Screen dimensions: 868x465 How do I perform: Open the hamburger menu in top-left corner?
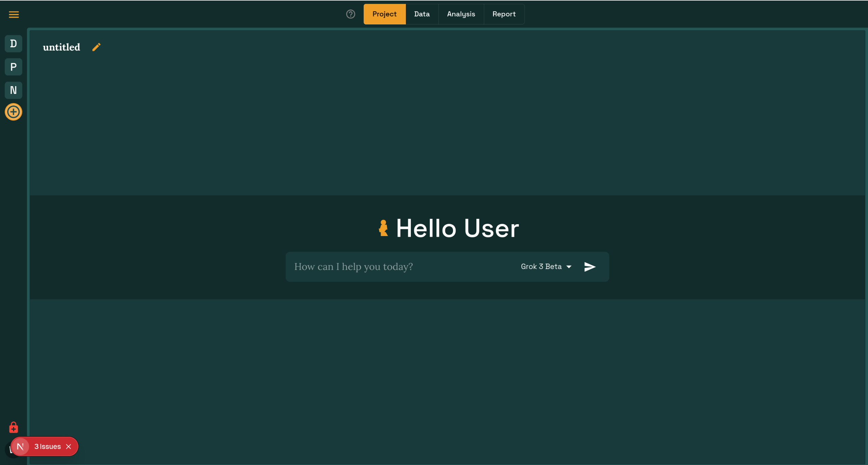click(14, 14)
